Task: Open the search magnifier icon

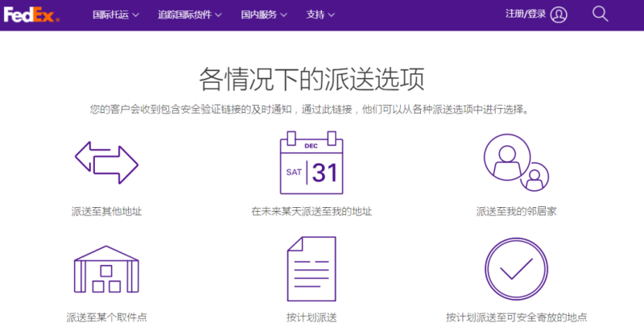Action: point(600,14)
